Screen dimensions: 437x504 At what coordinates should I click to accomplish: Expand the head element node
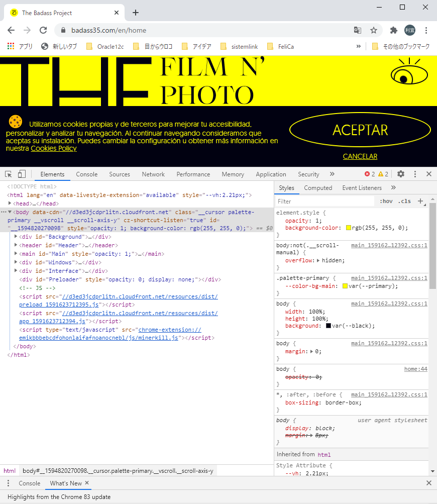click(x=10, y=203)
